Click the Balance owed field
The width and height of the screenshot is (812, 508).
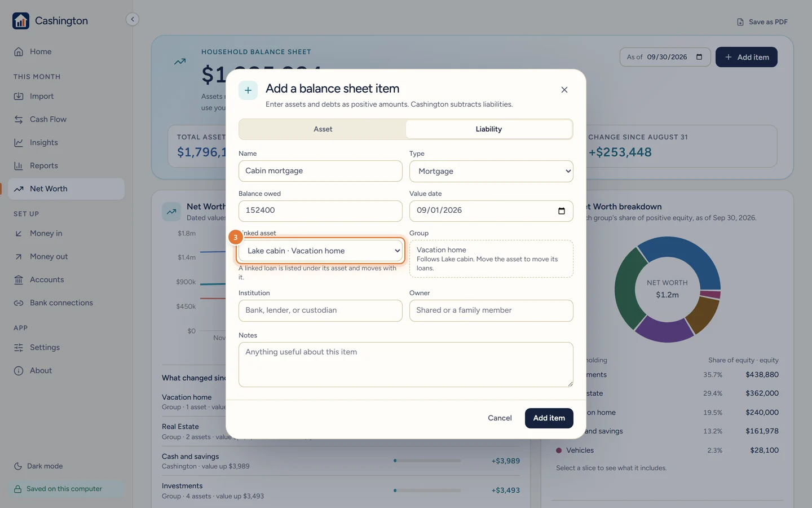point(320,211)
